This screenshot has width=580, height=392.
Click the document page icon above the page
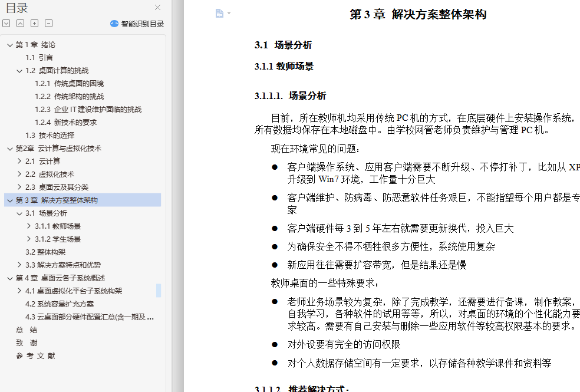coord(219,14)
